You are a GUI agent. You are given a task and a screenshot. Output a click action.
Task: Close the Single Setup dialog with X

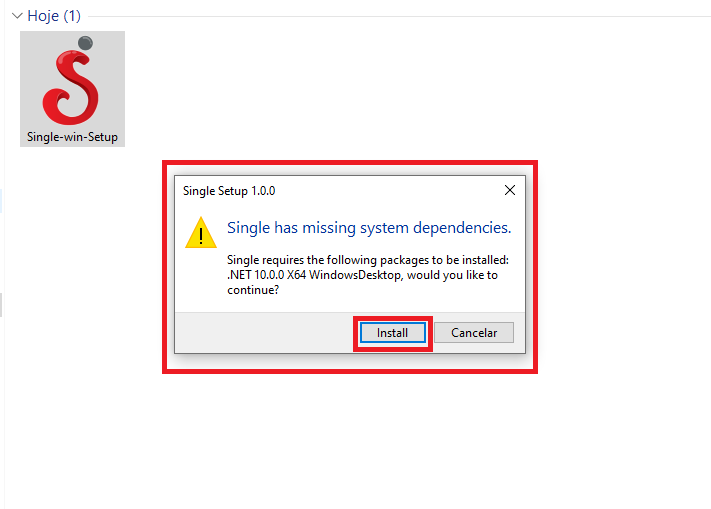click(509, 190)
